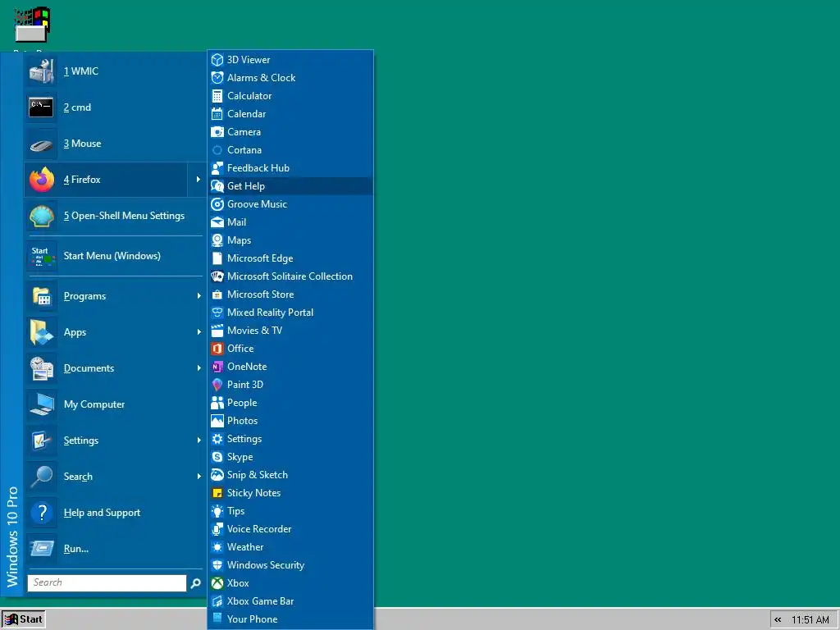Expand the Documents submenu arrow
This screenshot has height=630, width=840.
[199, 368]
